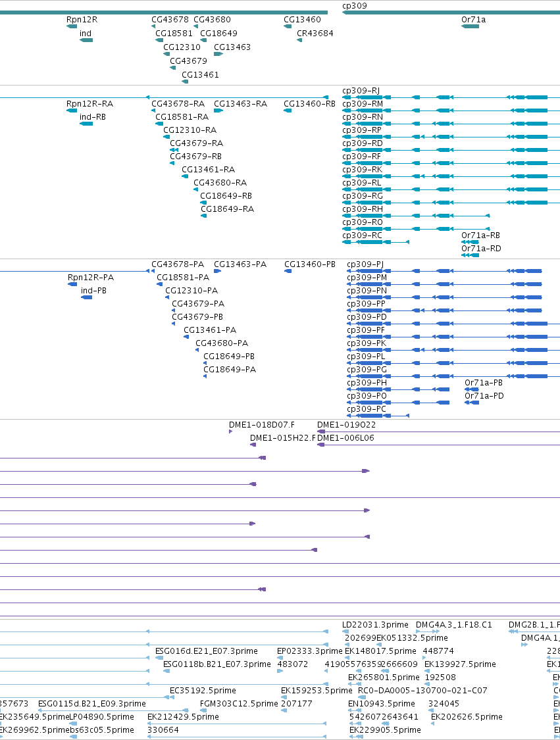Click transcript cp309-RH label
The width and height of the screenshot is (560, 740).
tap(363, 209)
